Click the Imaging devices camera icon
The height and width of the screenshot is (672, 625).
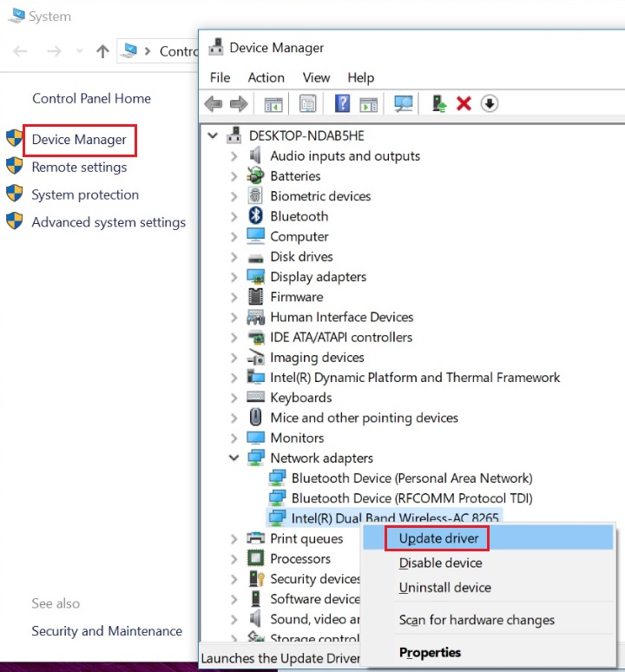tap(256, 357)
